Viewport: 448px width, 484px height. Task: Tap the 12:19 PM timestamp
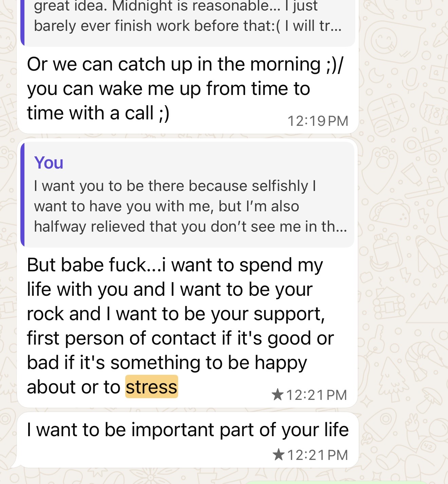(x=318, y=121)
